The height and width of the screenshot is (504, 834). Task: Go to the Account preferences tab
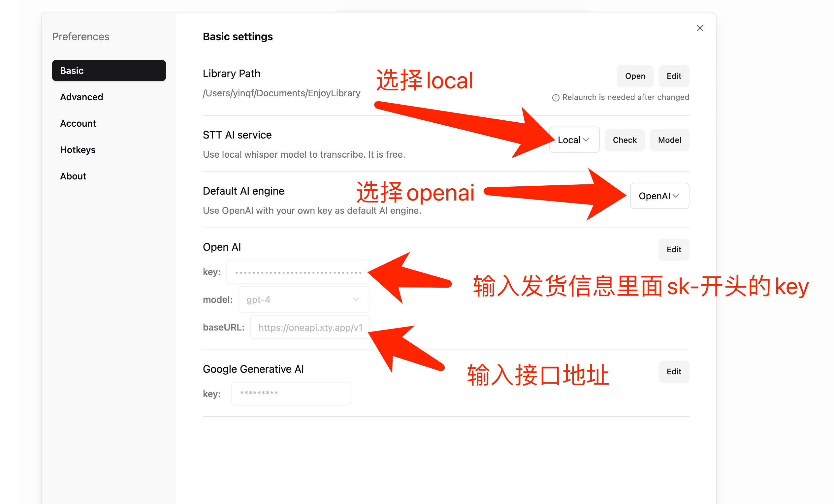[78, 124]
